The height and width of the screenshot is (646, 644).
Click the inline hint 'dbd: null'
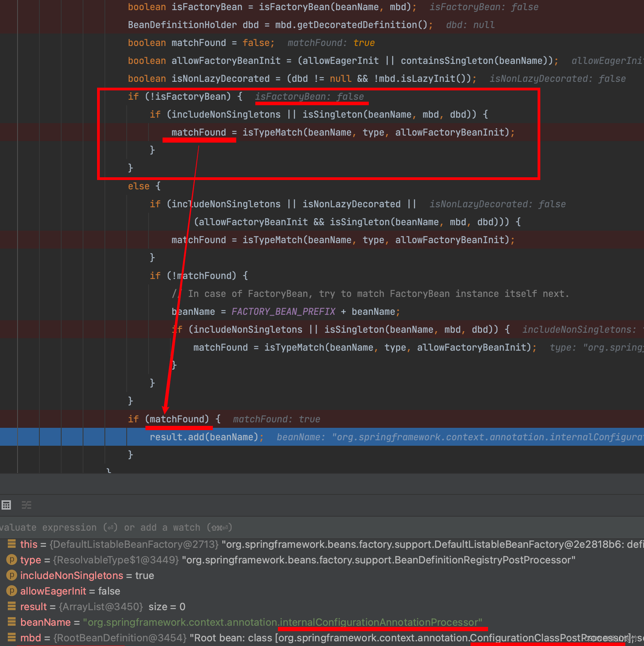(470, 25)
